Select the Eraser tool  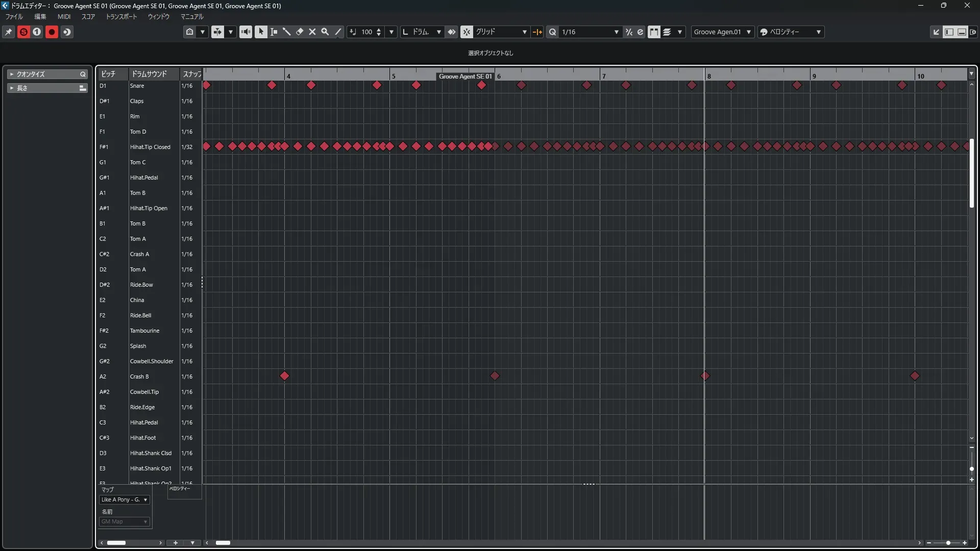pos(300,32)
